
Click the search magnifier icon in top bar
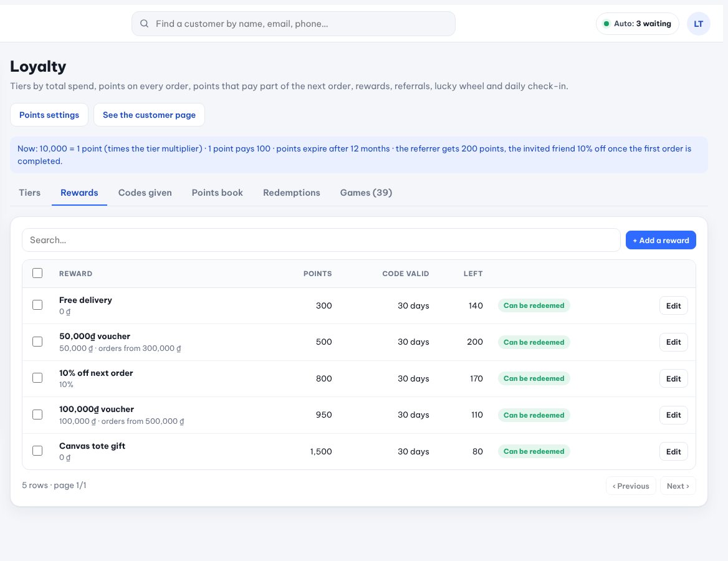(145, 24)
